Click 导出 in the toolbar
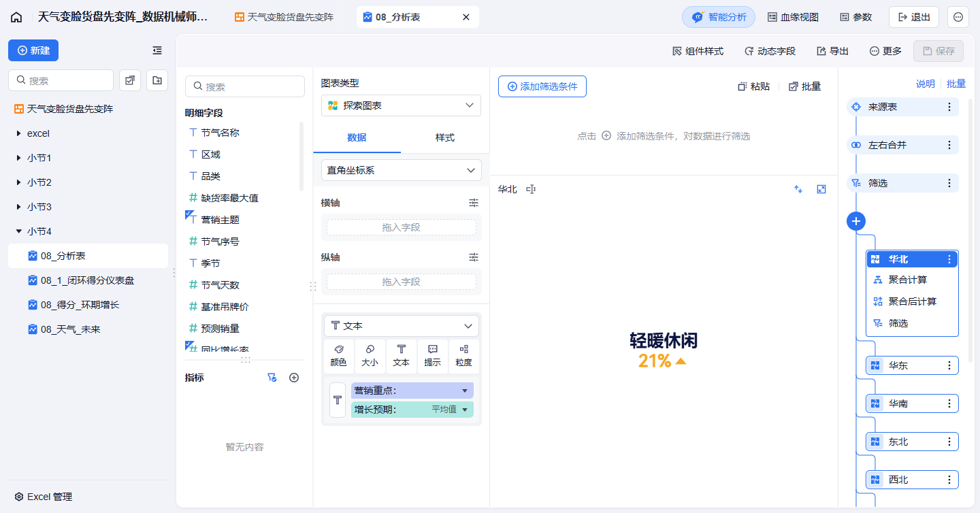The height and width of the screenshot is (513, 980). pyautogui.click(x=832, y=51)
